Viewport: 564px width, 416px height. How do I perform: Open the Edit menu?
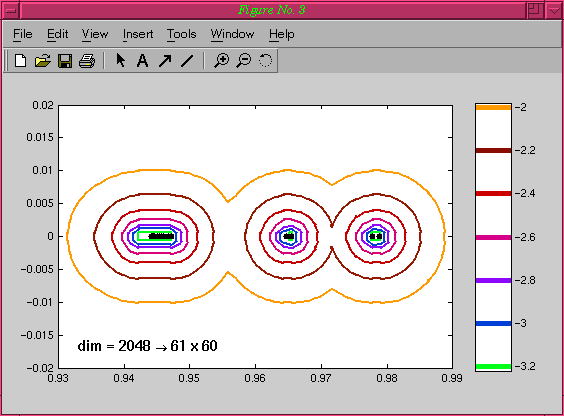[x=58, y=34]
